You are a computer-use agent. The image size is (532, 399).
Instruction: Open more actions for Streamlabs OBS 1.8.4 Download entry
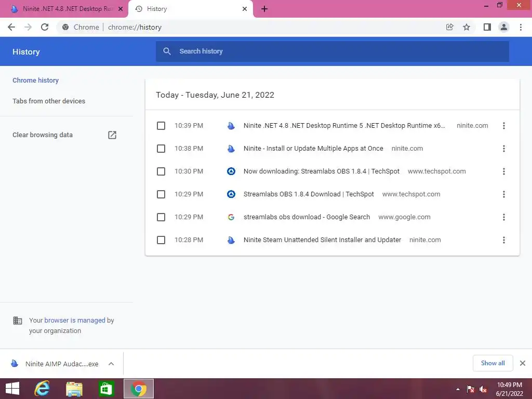click(x=504, y=194)
